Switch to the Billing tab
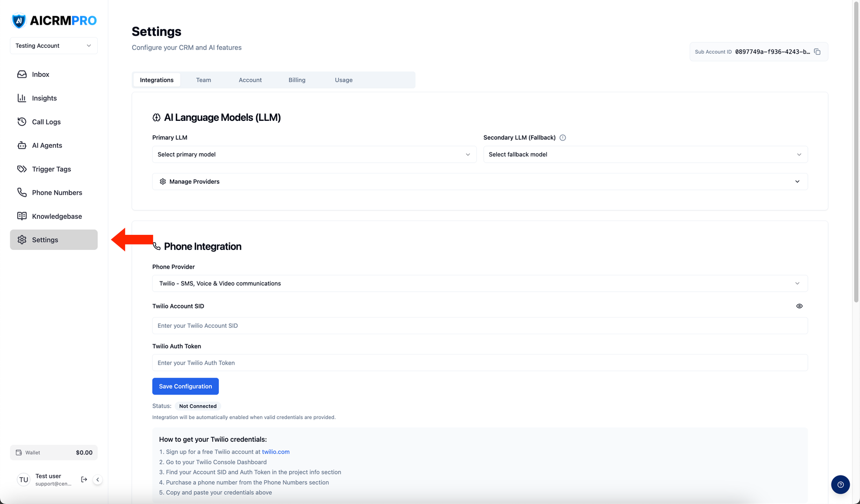The width and height of the screenshot is (860, 504). coord(297,80)
